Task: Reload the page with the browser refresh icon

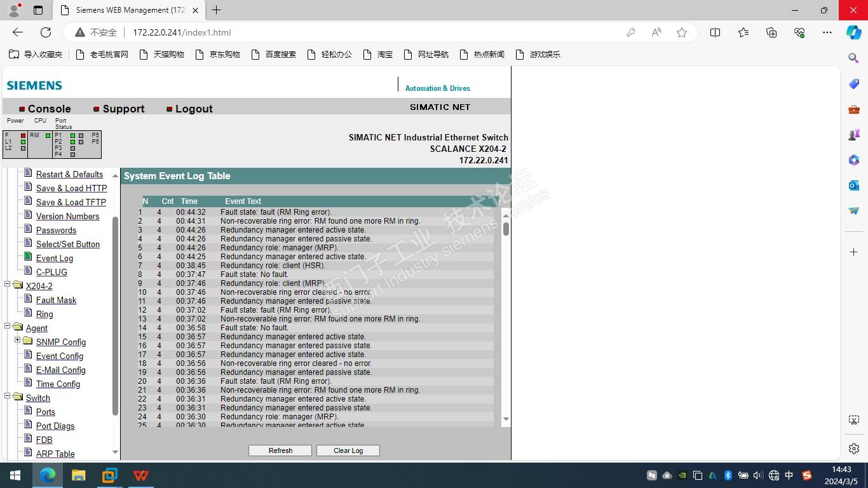Action: click(x=46, y=32)
